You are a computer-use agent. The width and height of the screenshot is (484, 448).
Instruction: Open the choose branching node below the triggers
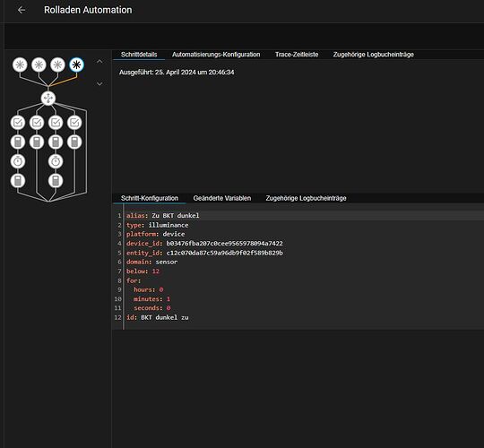(48, 99)
